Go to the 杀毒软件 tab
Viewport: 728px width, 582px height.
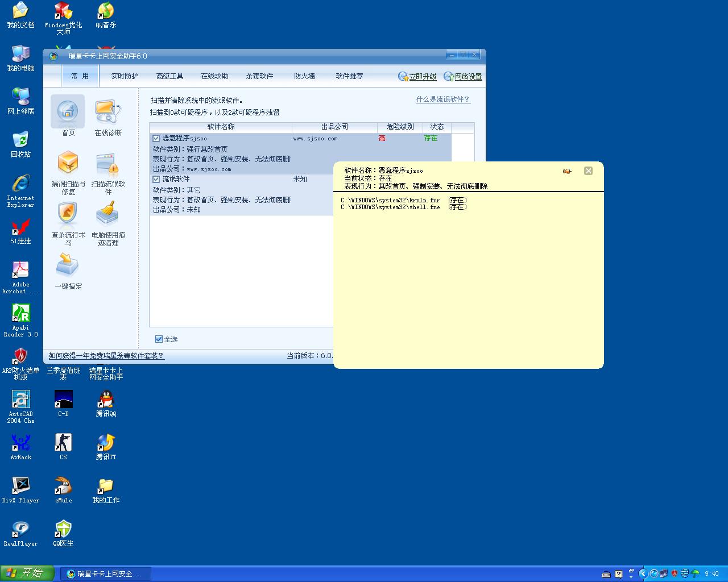pyautogui.click(x=259, y=76)
